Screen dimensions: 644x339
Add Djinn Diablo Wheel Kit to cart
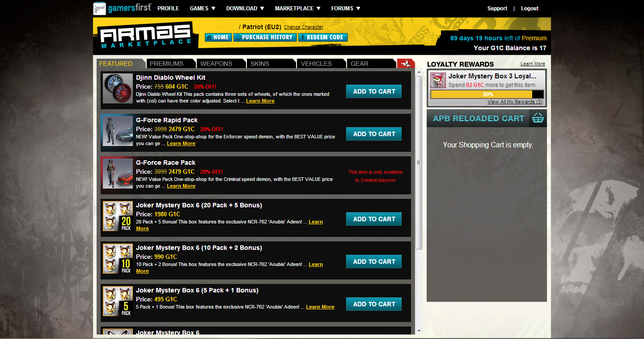374,91
